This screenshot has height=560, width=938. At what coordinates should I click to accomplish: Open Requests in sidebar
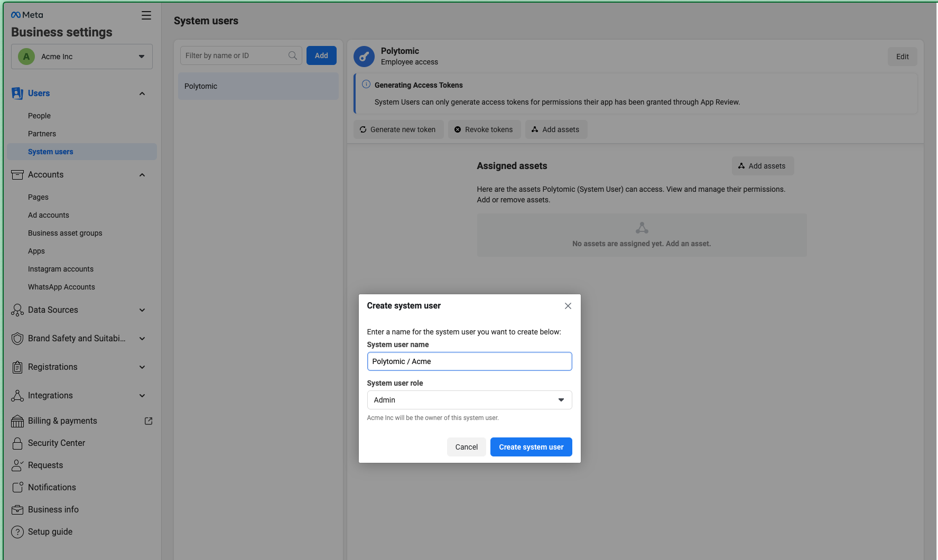click(45, 465)
